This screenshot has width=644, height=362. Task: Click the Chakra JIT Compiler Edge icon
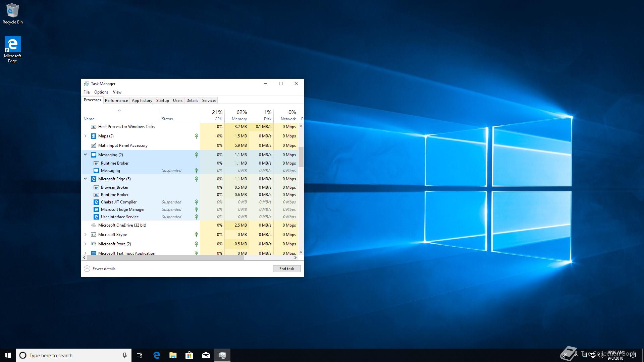(96, 202)
